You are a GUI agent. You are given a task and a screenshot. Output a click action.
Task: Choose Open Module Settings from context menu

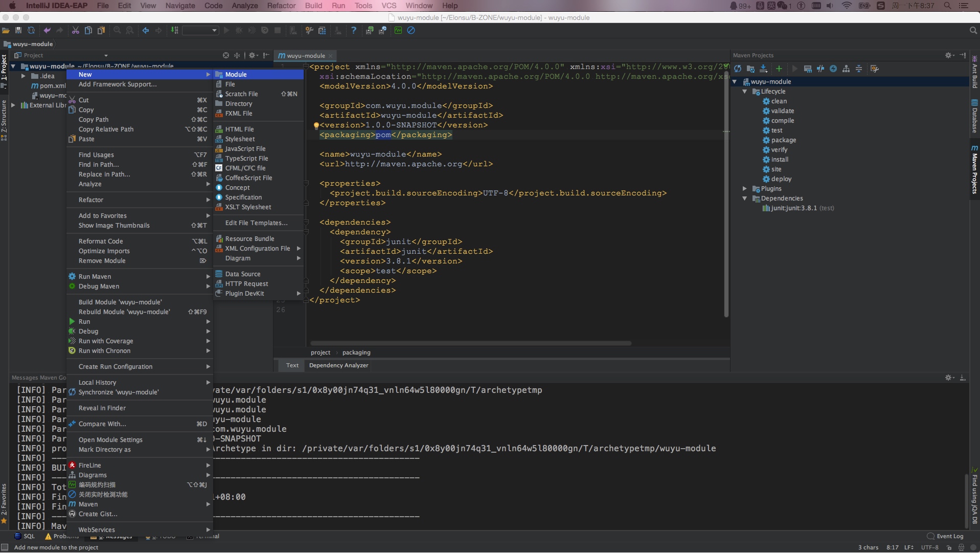(x=140, y=440)
